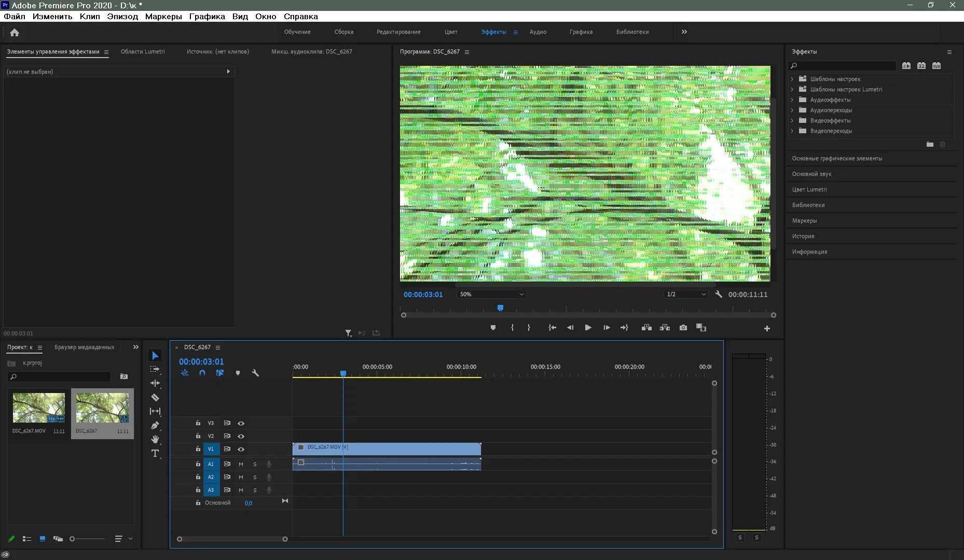Viewport: 964px width, 560px height.
Task: Click the project thumbnail zoom slider
Action: pos(73,539)
